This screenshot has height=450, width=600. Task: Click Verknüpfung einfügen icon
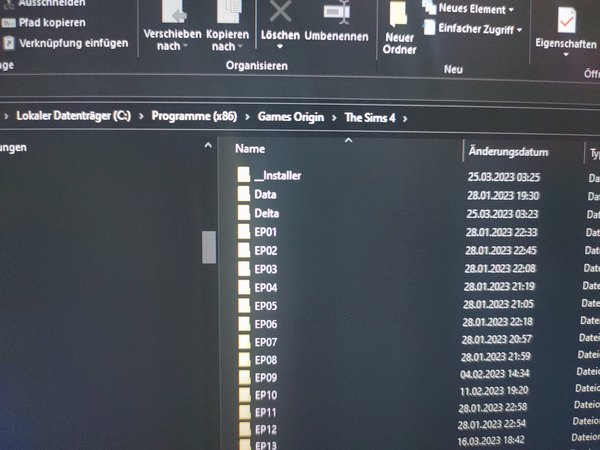point(9,43)
